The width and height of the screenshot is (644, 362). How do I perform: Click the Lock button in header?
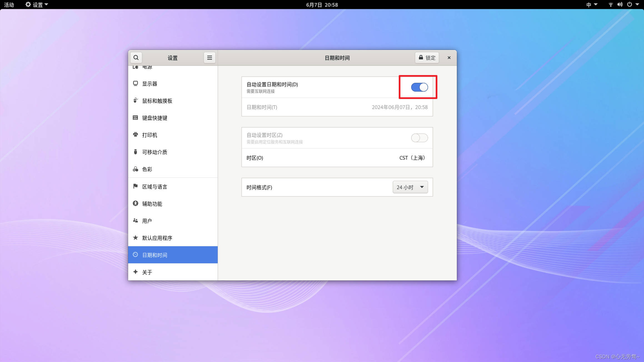click(427, 58)
